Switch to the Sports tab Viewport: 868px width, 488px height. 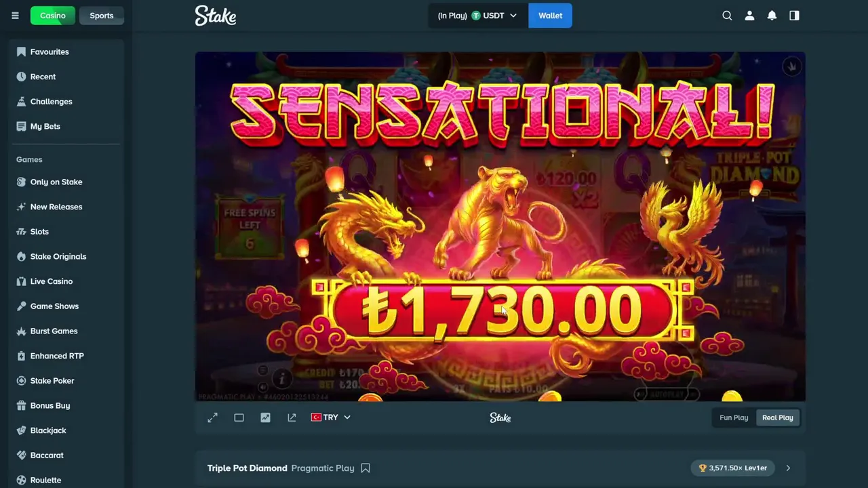point(102,16)
